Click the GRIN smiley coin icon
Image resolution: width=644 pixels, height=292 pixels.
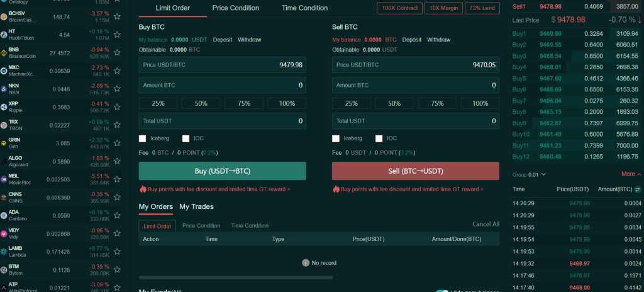point(4,143)
